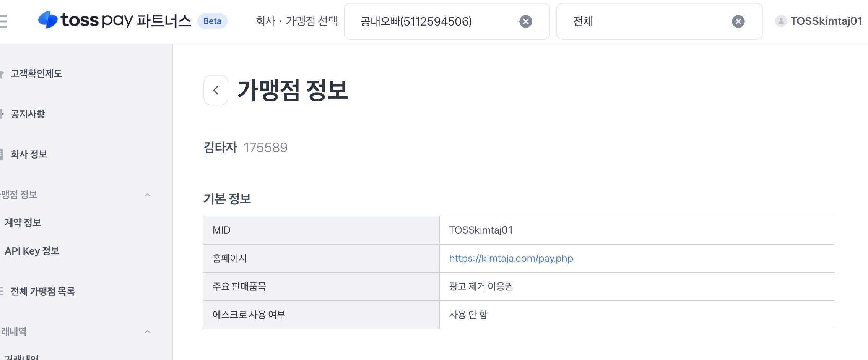
Task: Click the Beta badge
Action: (x=212, y=21)
